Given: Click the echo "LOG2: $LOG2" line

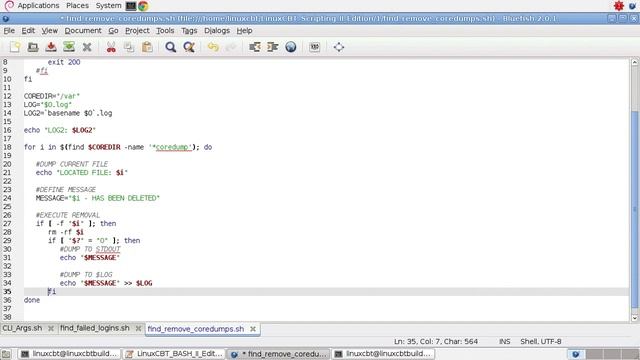Looking at the screenshot, I should (x=60, y=130).
